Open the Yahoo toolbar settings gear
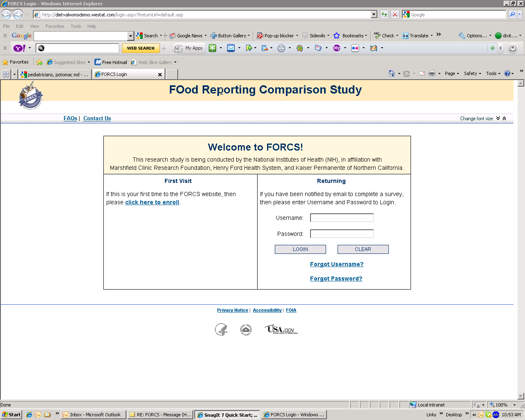Image resolution: width=525 pixels, height=420 pixels. [512, 48]
